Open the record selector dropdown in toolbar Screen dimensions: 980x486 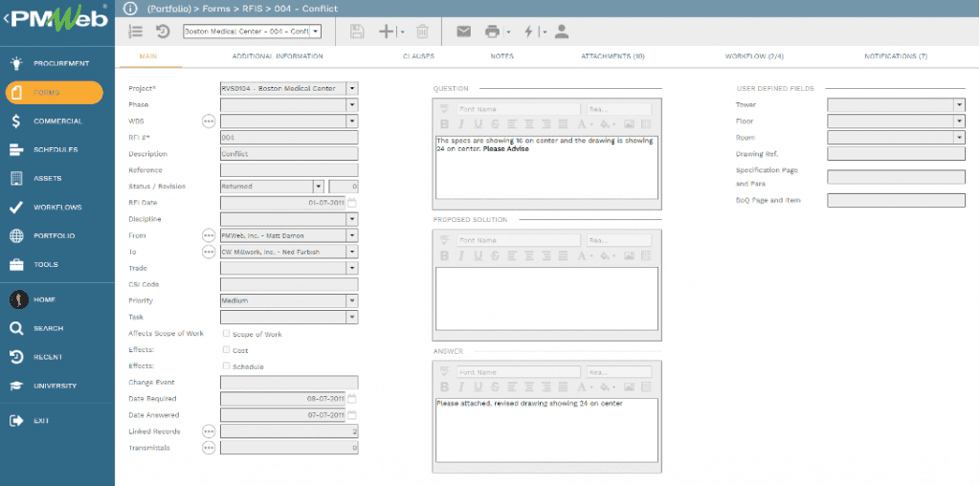(x=315, y=32)
